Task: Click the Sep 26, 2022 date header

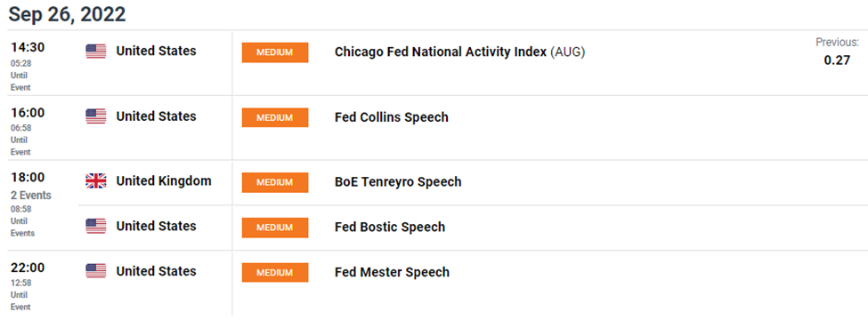Action: point(67,15)
